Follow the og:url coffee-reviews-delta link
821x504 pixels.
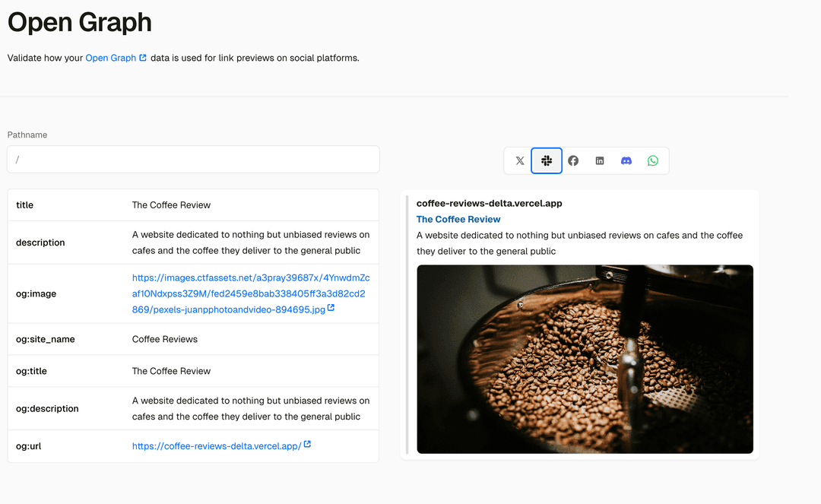(x=217, y=446)
